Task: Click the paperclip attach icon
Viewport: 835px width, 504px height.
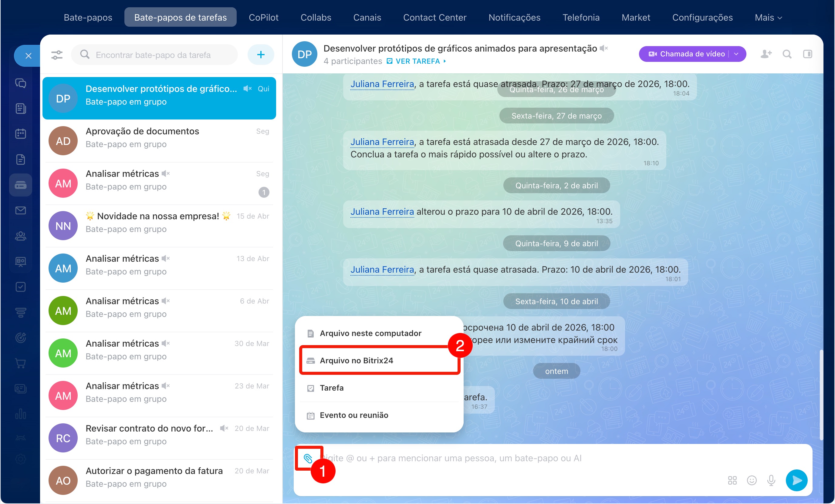Action: click(x=308, y=458)
